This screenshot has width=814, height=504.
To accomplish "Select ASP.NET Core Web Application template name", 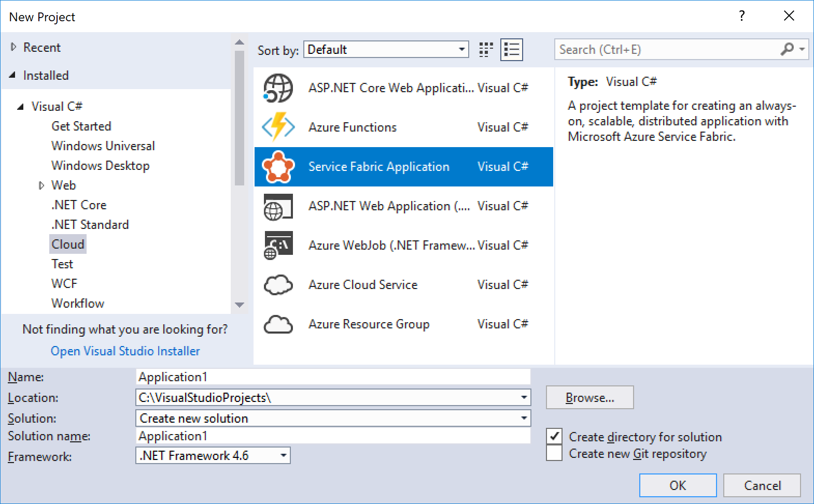I will click(391, 88).
